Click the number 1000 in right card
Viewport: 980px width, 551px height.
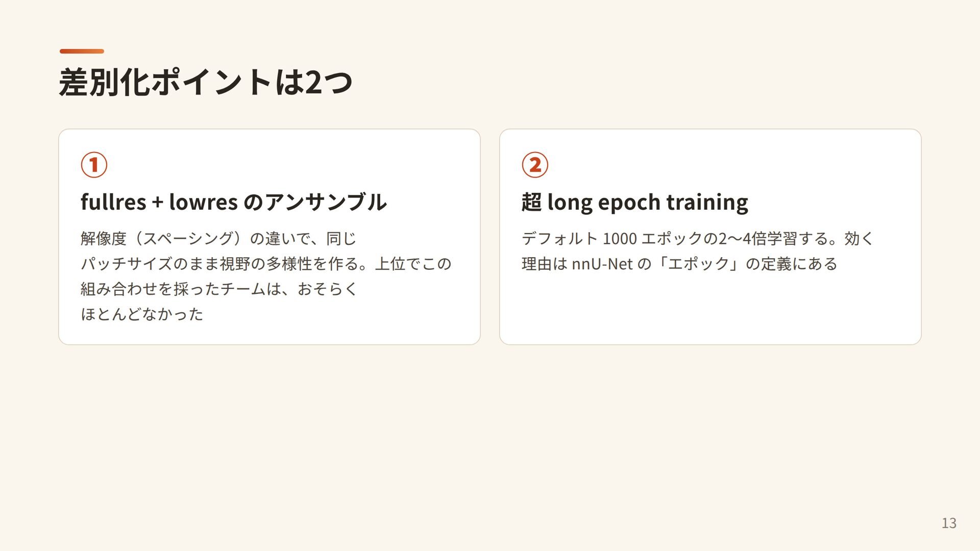coord(620,238)
